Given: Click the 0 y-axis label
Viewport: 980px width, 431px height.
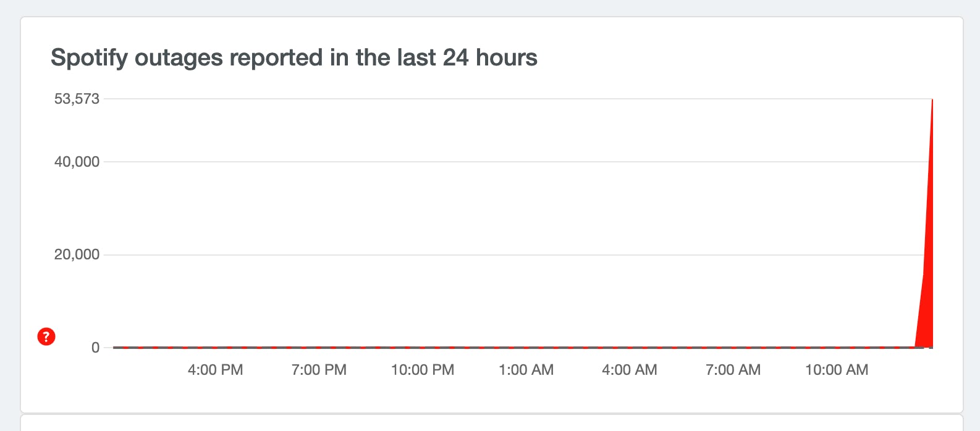Looking at the screenshot, I should tap(95, 348).
